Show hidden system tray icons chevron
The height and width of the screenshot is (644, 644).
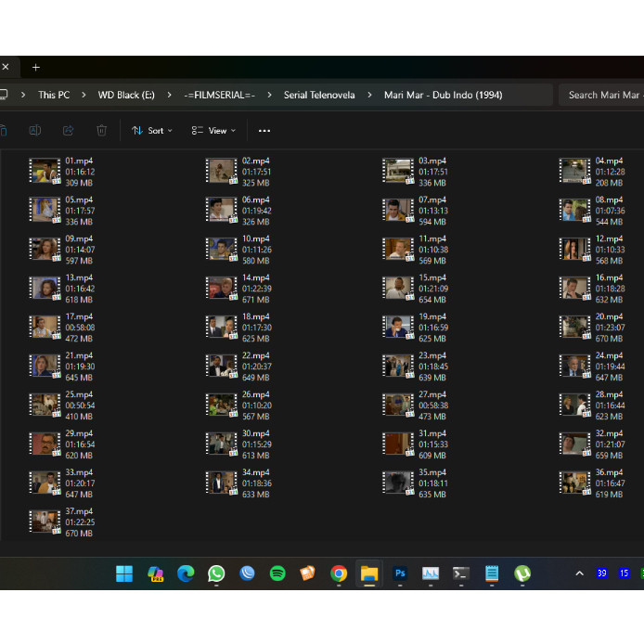tap(580, 573)
